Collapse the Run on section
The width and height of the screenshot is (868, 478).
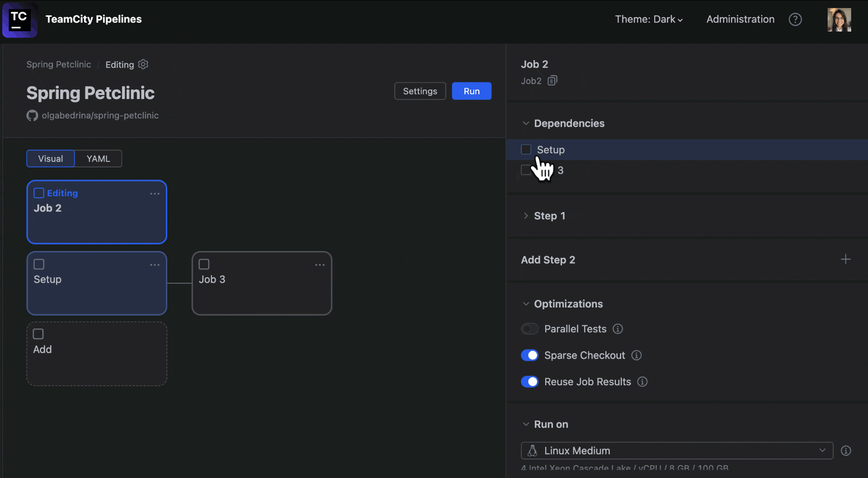coord(526,424)
